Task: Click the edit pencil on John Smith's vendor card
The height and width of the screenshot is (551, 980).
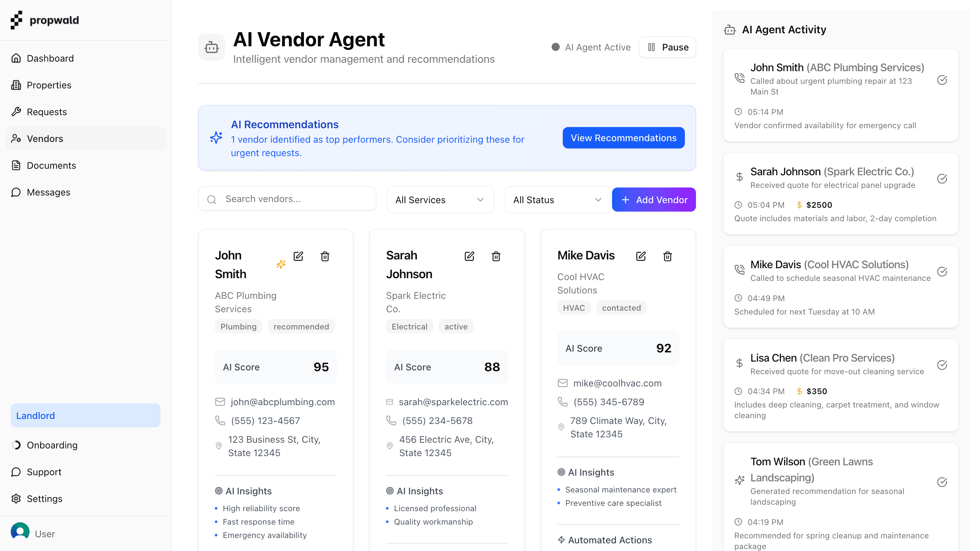Action: [298, 256]
